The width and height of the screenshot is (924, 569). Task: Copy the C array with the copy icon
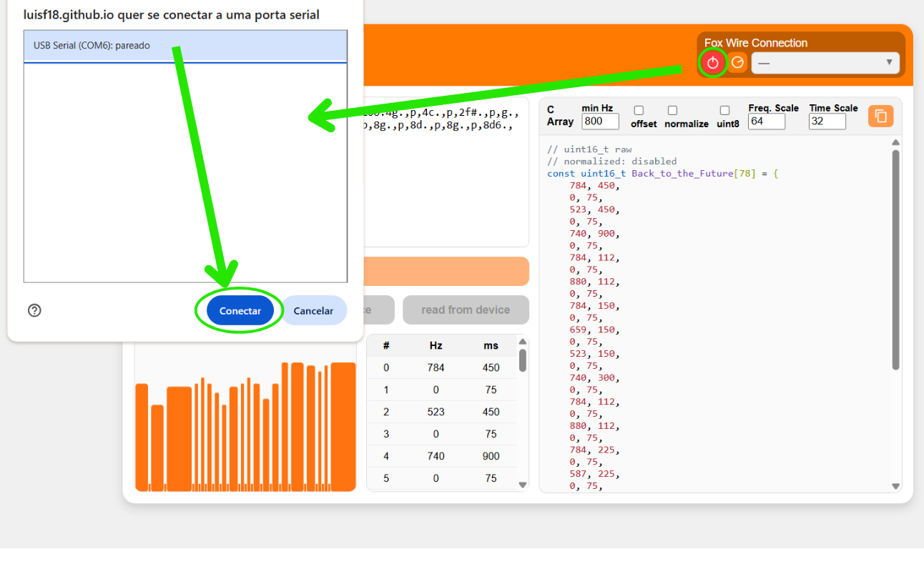880,117
